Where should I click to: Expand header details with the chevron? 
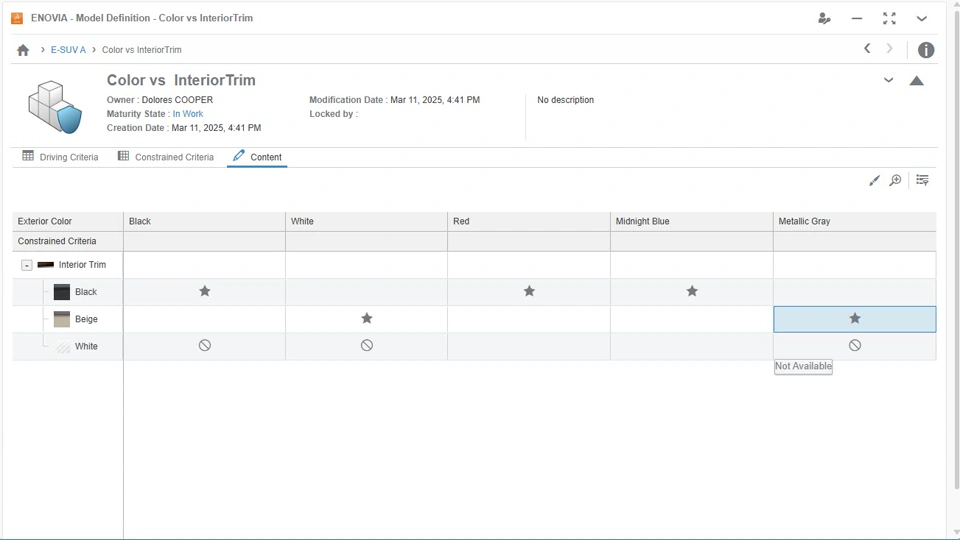(x=888, y=80)
